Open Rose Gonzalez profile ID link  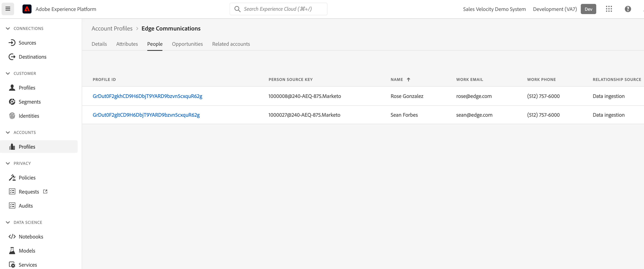(148, 96)
